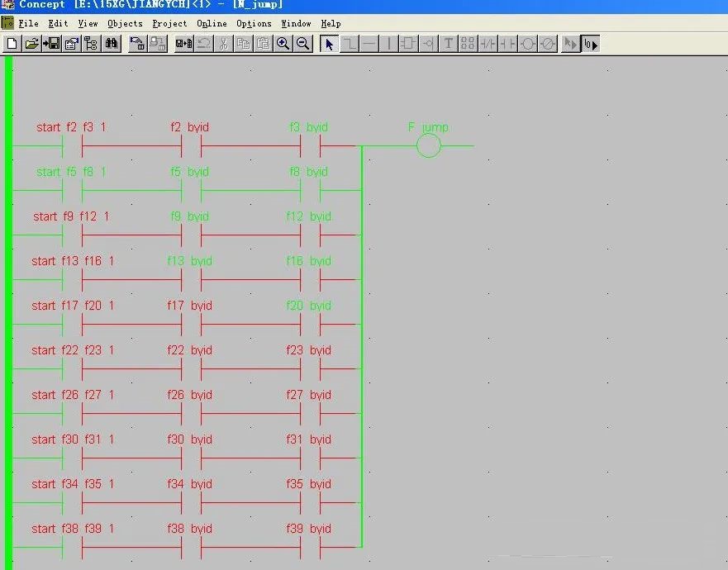Open the Help menu

331,23
